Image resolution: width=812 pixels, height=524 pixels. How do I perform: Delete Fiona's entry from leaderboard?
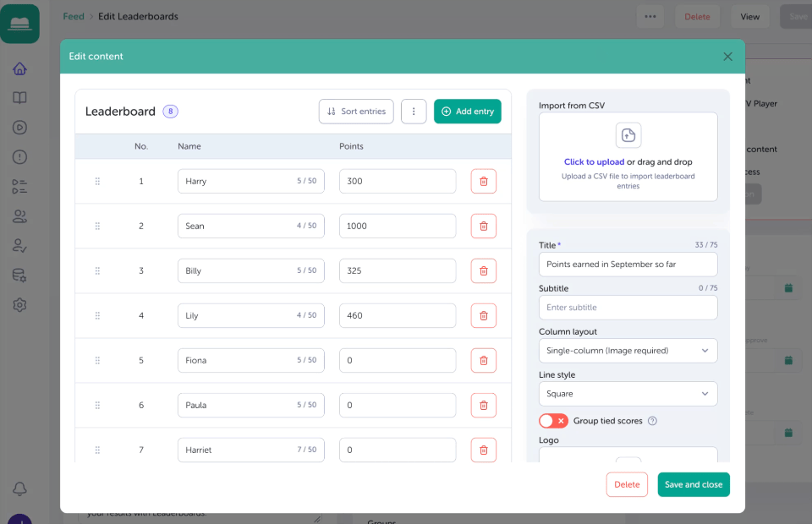point(483,361)
